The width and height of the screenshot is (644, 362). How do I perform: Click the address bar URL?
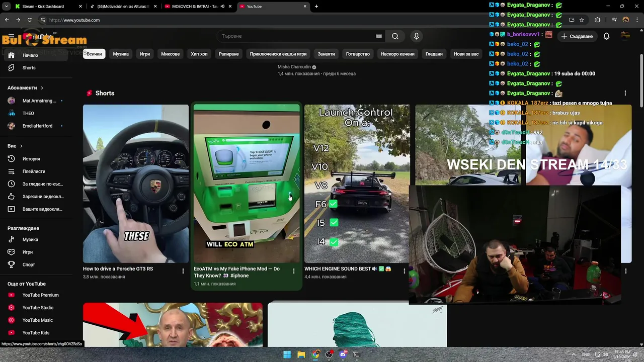point(74,20)
